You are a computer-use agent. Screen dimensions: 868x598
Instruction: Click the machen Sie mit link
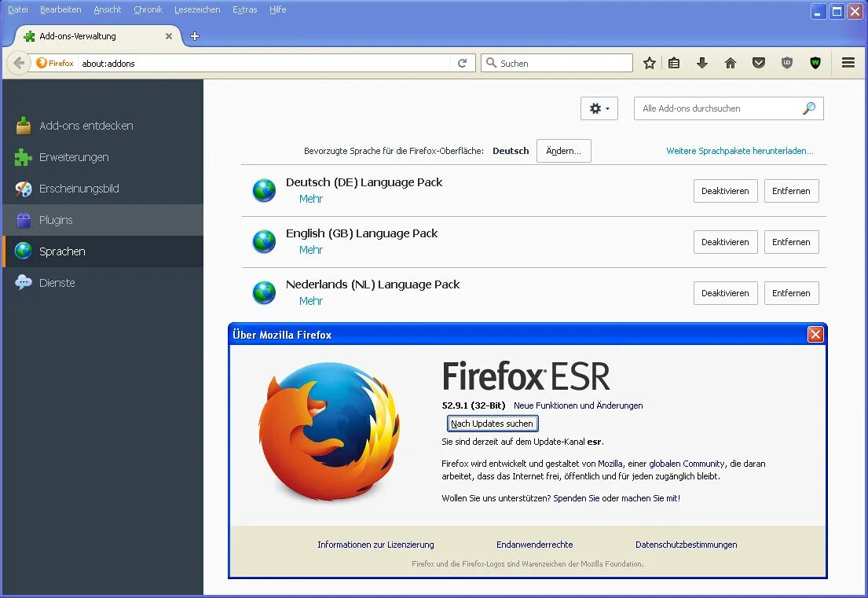650,498
